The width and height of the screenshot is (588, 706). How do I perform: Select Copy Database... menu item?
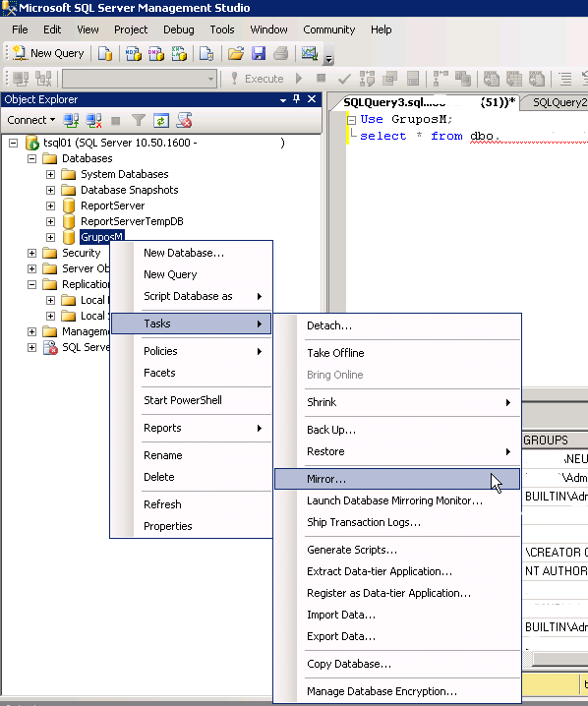tap(397, 664)
